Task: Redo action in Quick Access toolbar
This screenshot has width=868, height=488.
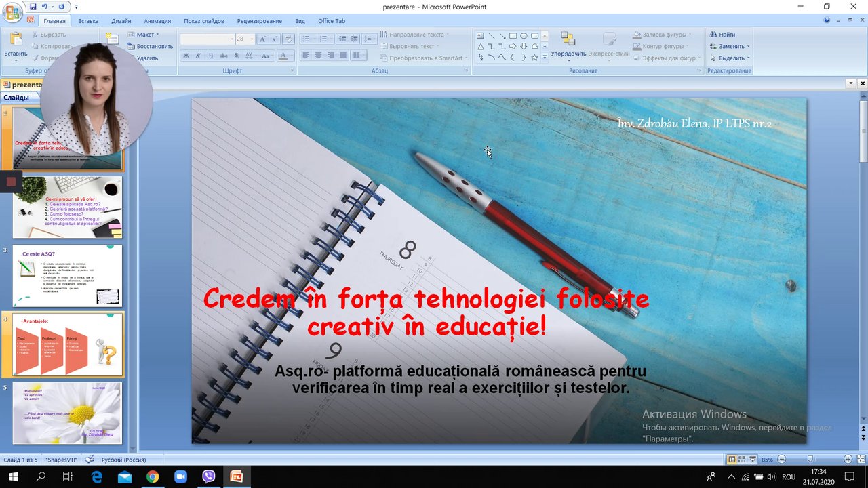Action: (x=61, y=7)
